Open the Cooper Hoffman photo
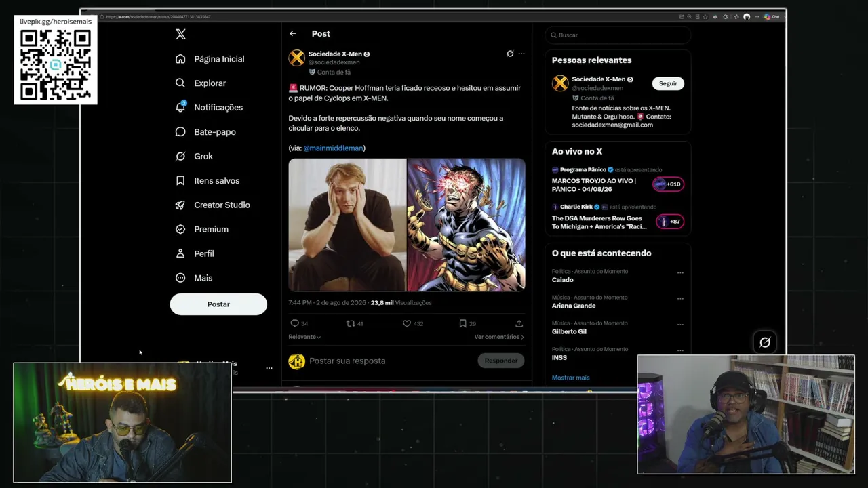 tap(347, 225)
